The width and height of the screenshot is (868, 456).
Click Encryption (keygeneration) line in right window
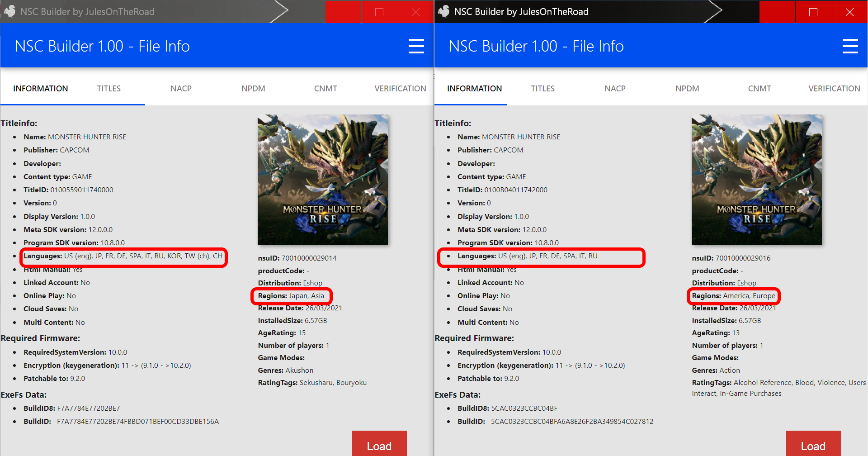pyautogui.click(x=541, y=366)
